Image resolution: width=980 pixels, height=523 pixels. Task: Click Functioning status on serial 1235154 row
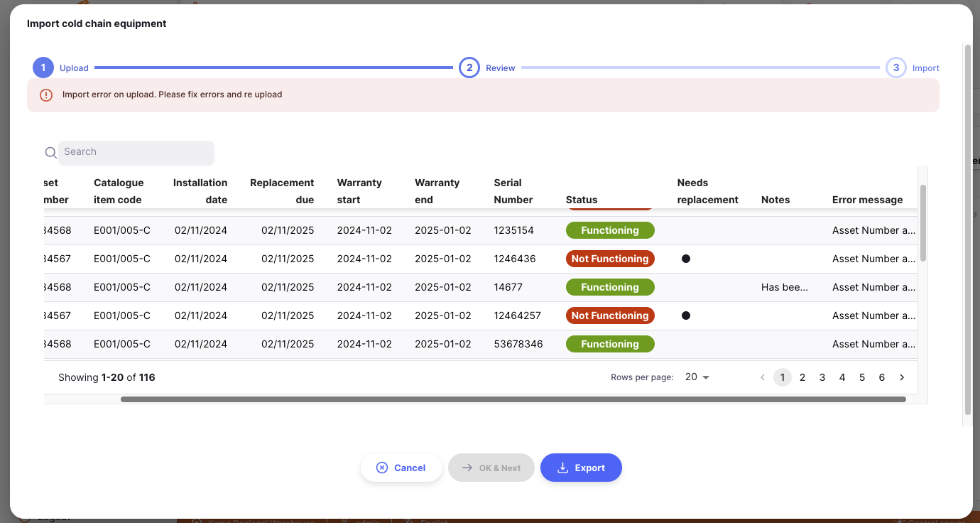(610, 230)
